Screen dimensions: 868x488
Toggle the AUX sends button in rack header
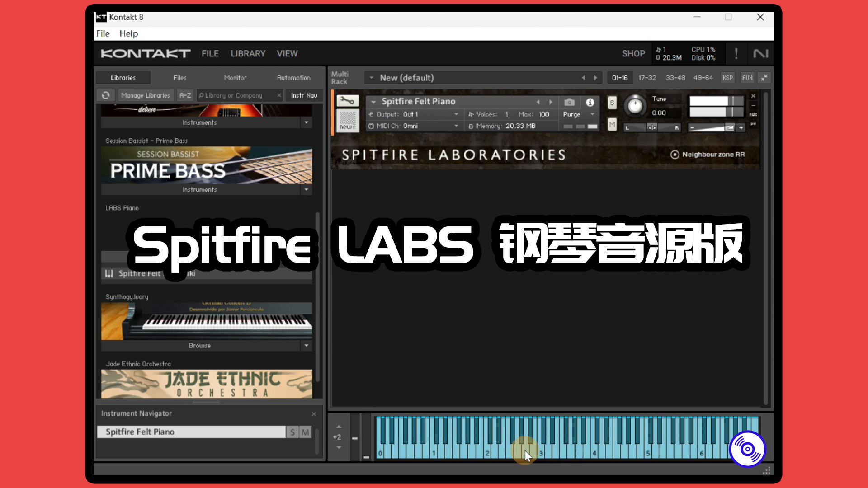coord(747,78)
